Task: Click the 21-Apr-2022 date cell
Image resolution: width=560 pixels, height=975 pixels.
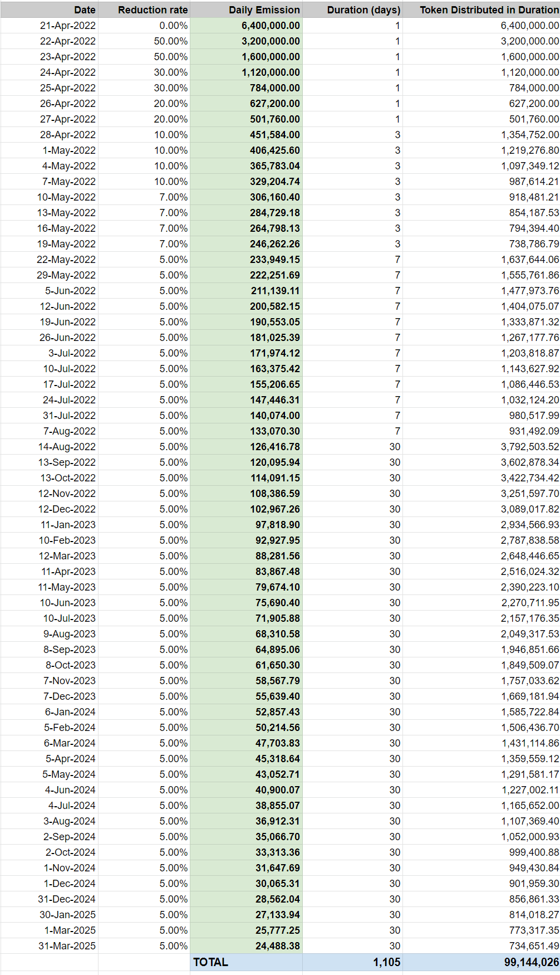Action: click(x=50, y=26)
